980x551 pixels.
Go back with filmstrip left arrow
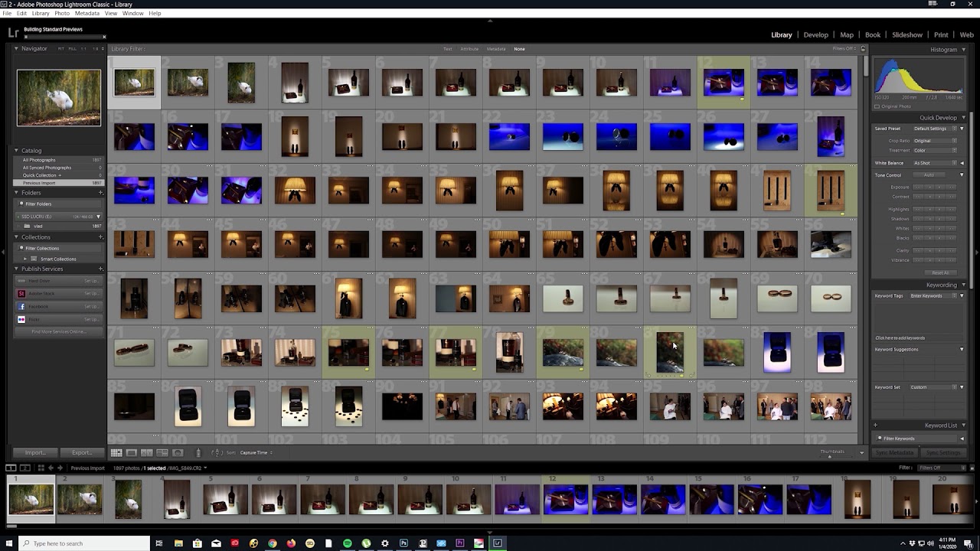click(51, 468)
